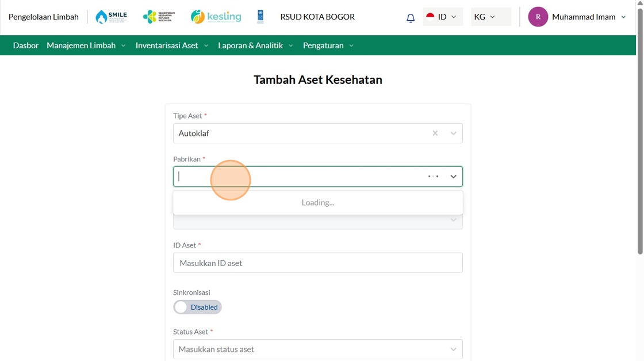Image resolution: width=644 pixels, height=361 pixels.
Task: Click the purple user avatar
Action: pyautogui.click(x=538, y=17)
